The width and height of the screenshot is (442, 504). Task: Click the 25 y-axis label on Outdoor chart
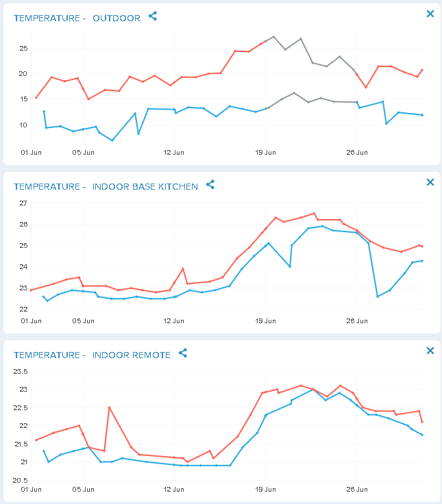23,49
